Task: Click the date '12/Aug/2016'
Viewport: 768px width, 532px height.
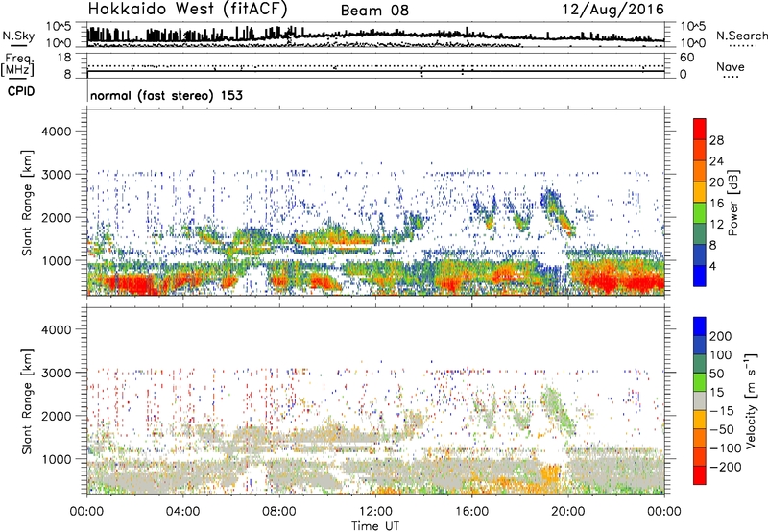Action: tap(614, 10)
